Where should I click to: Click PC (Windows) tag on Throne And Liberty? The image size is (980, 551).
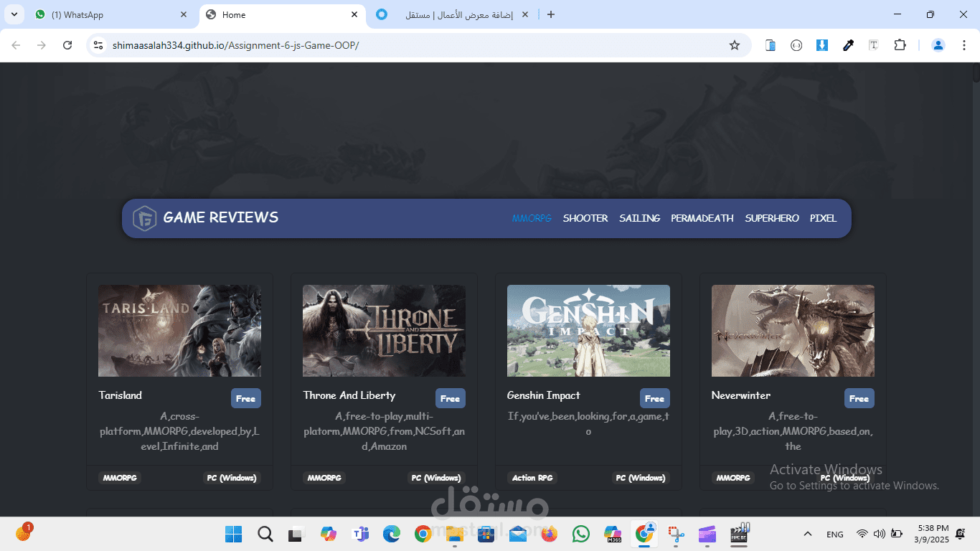[436, 478]
